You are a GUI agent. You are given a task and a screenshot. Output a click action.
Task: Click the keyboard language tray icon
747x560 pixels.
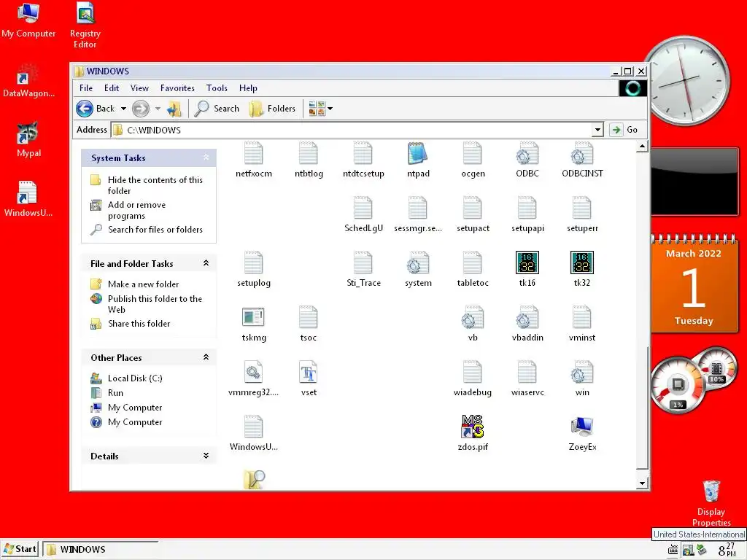[x=673, y=551]
